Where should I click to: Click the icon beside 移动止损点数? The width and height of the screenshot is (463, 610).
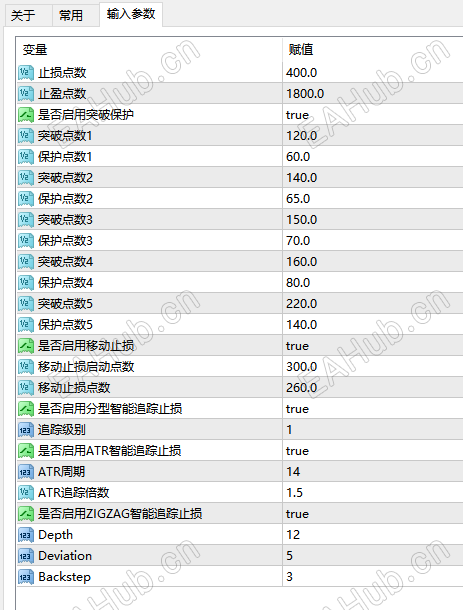[x=26, y=388]
